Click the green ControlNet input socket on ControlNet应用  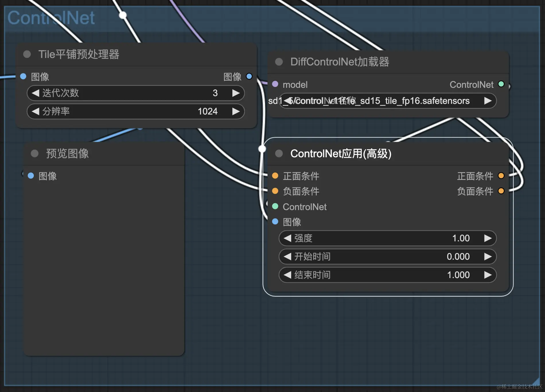tap(275, 206)
